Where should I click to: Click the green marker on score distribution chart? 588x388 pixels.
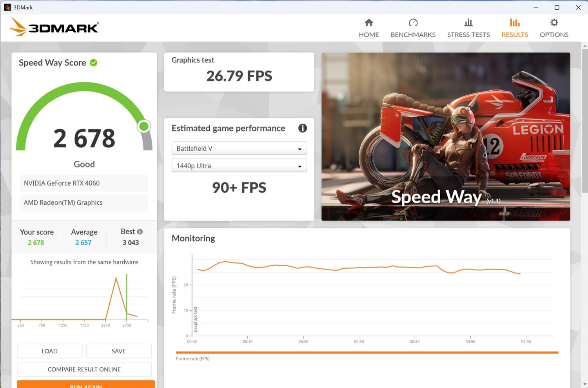pos(127,297)
